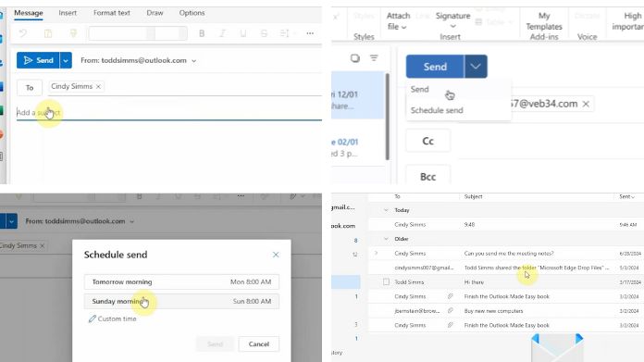Expand From toddsimms@outlook.com dropdown in top compose pane
This screenshot has width=644, height=362.
(194, 61)
